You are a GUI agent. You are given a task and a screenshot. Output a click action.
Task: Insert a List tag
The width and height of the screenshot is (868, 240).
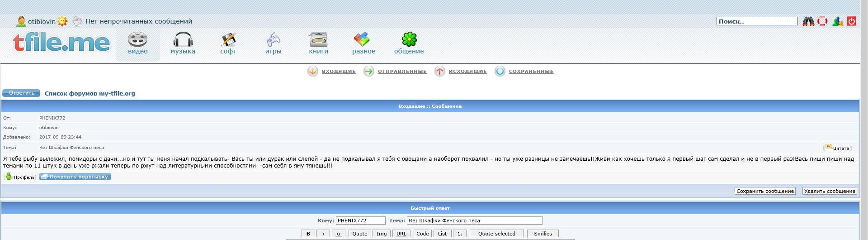pyautogui.click(x=442, y=234)
